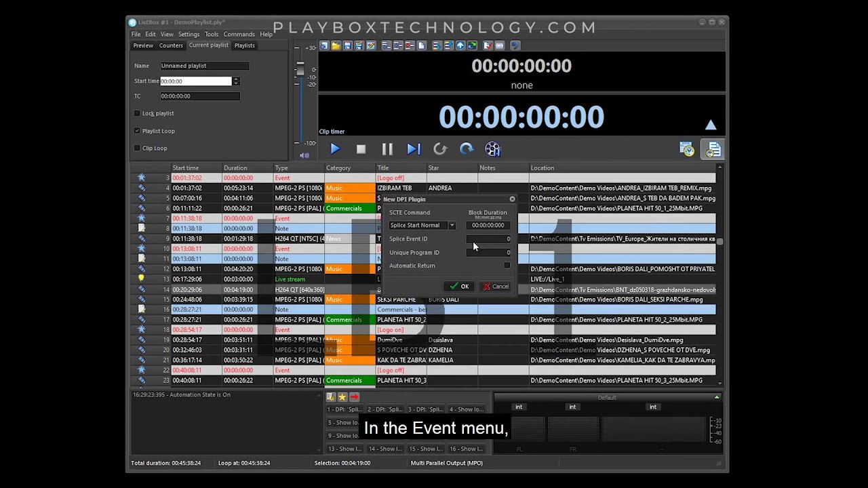Click the grey counter-clockwise reset arrow

click(x=440, y=149)
